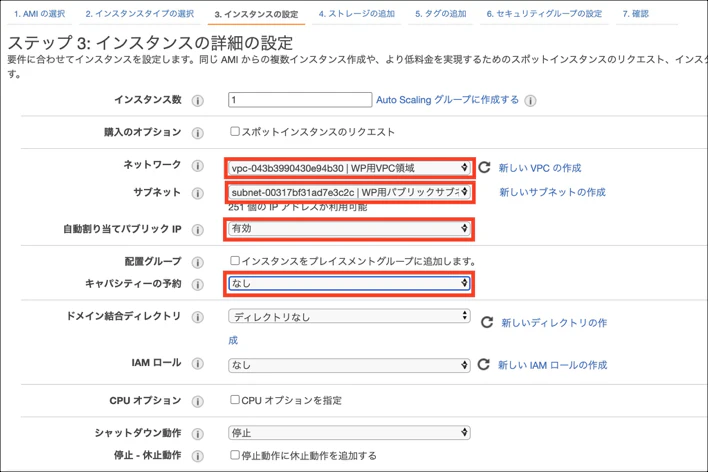Click Auto Scaling グループに作成する link
Image resolution: width=708 pixels, height=472 pixels.
pos(447,100)
